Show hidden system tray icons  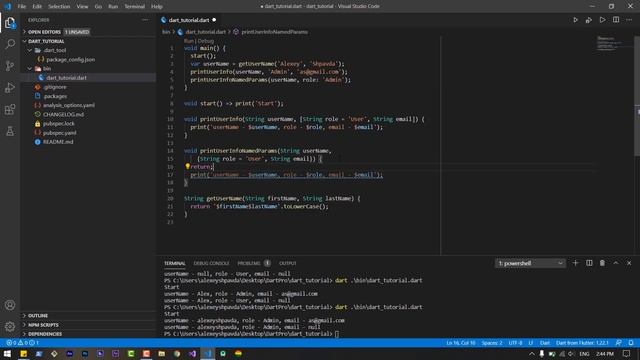click(x=531, y=353)
